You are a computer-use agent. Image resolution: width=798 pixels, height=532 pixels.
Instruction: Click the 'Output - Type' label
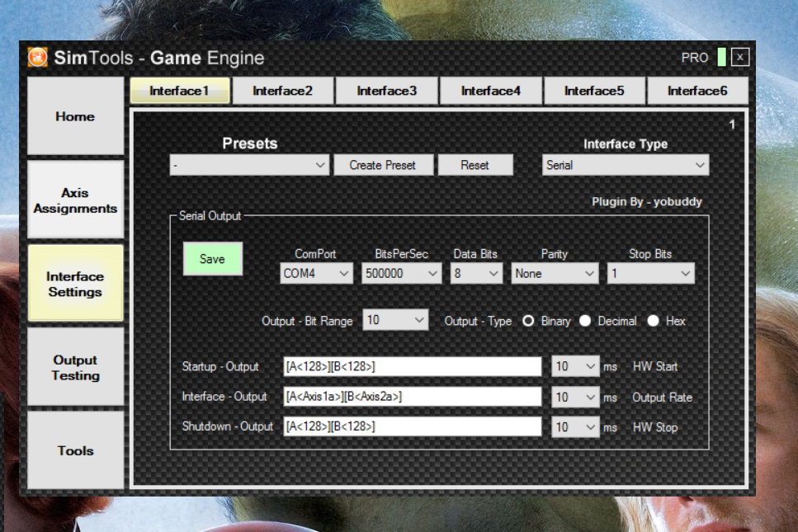point(478,322)
